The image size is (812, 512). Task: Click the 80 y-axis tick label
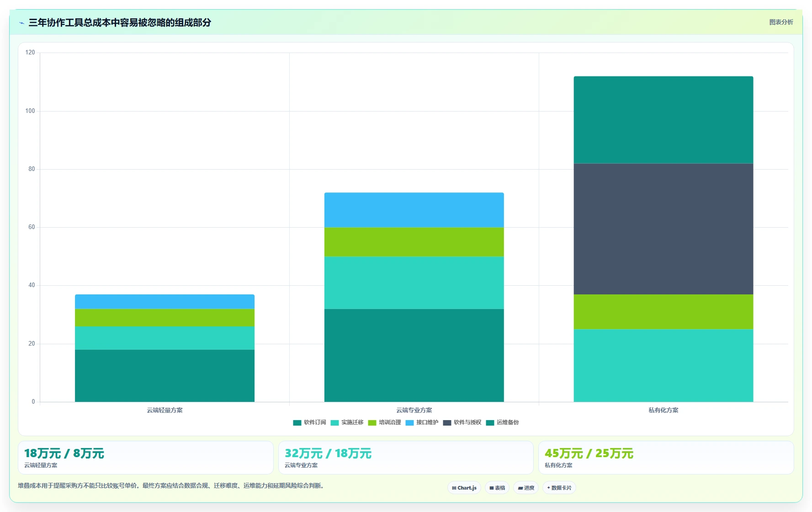[x=32, y=169]
